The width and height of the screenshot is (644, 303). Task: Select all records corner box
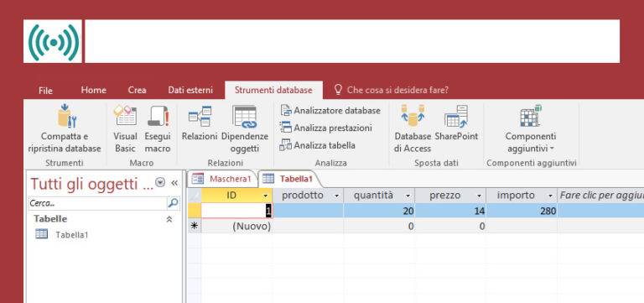195,196
